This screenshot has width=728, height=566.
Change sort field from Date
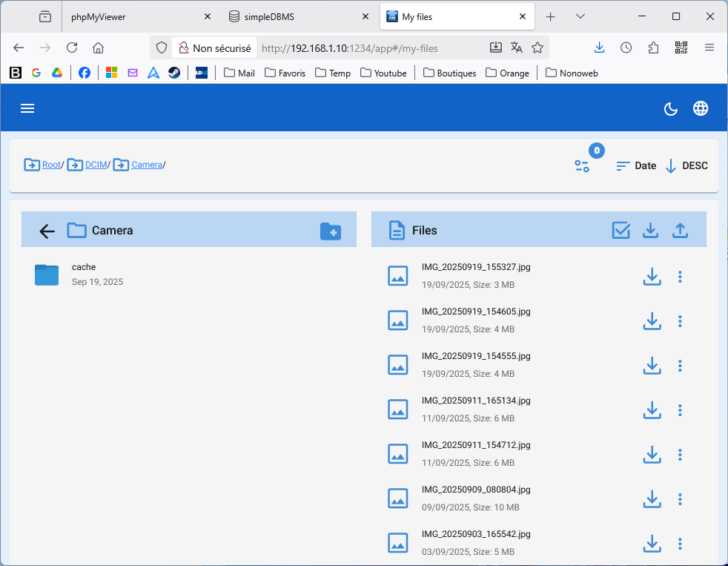coord(636,166)
